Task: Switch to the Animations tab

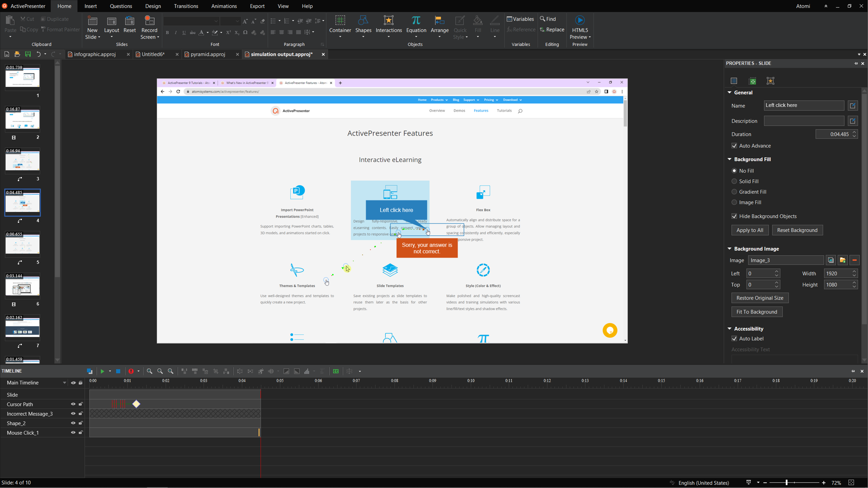Action: (224, 6)
